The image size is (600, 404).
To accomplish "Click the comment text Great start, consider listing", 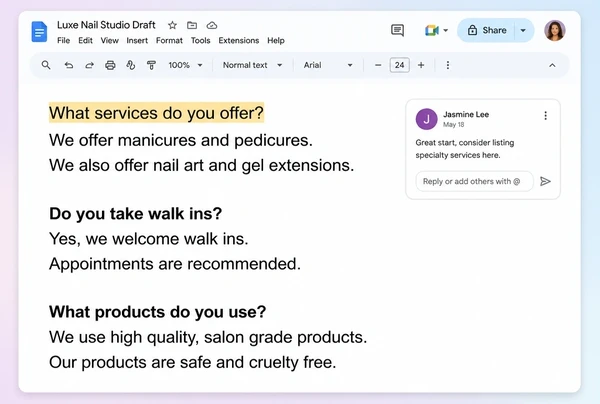I will click(x=465, y=143).
